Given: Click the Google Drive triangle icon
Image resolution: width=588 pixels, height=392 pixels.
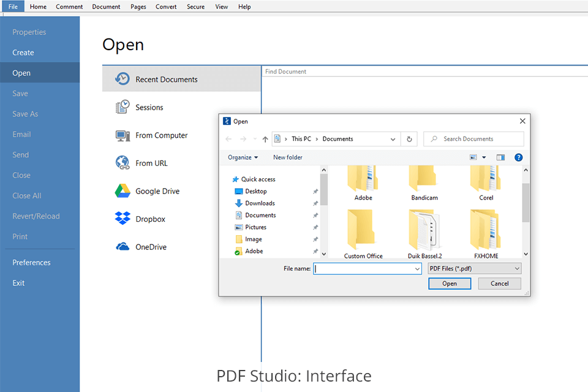Looking at the screenshot, I should point(123,191).
